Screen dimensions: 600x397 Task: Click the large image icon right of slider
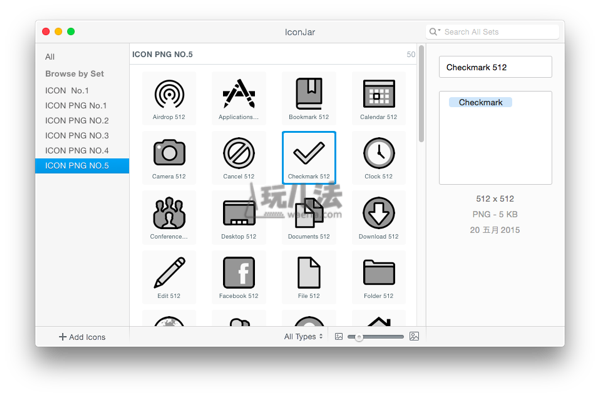[x=414, y=337]
